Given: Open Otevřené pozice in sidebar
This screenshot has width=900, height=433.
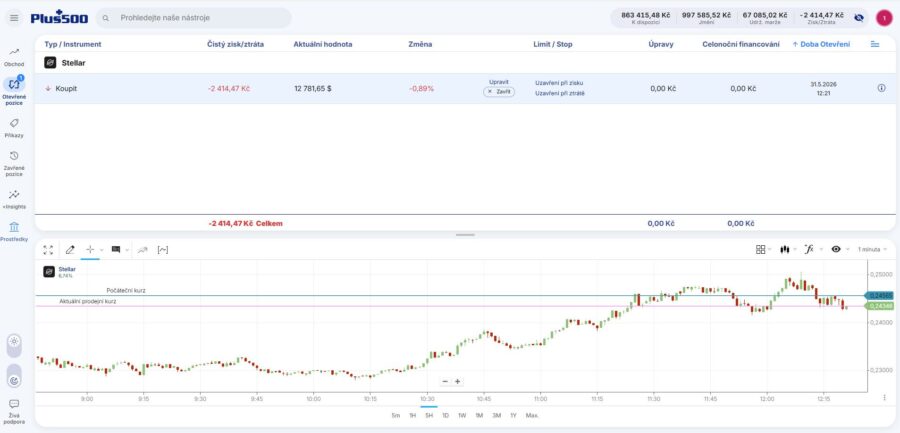Looking at the screenshot, I should (14, 91).
